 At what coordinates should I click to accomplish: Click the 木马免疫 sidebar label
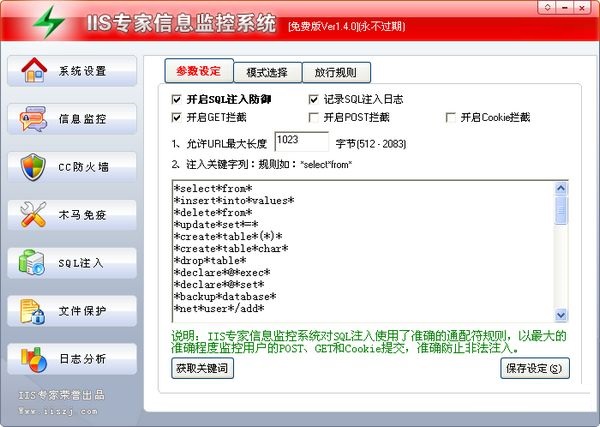tap(83, 215)
